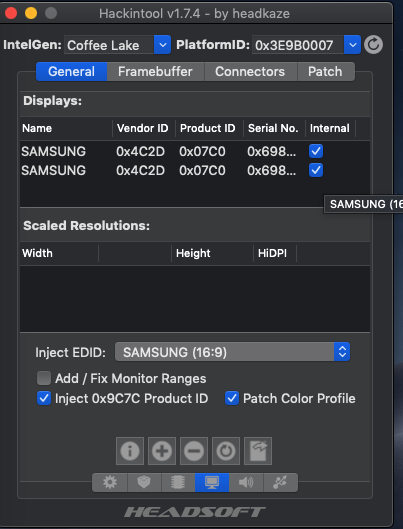Image resolution: width=403 pixels, height=529 pixels.
Task: Open the chip peripherals section
Action: (178, 482)
